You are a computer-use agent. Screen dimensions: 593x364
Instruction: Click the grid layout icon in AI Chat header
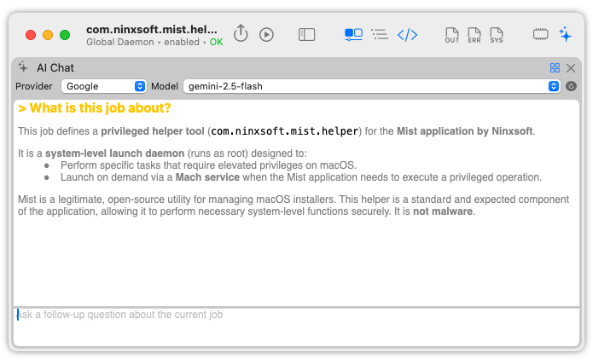pyautogui.click(x=555, y=68)
